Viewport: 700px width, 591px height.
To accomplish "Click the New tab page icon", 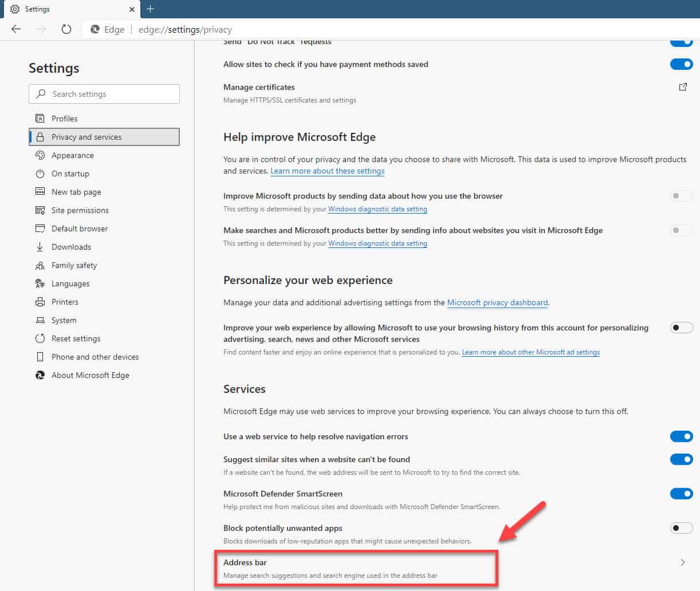I will point(40,192).
